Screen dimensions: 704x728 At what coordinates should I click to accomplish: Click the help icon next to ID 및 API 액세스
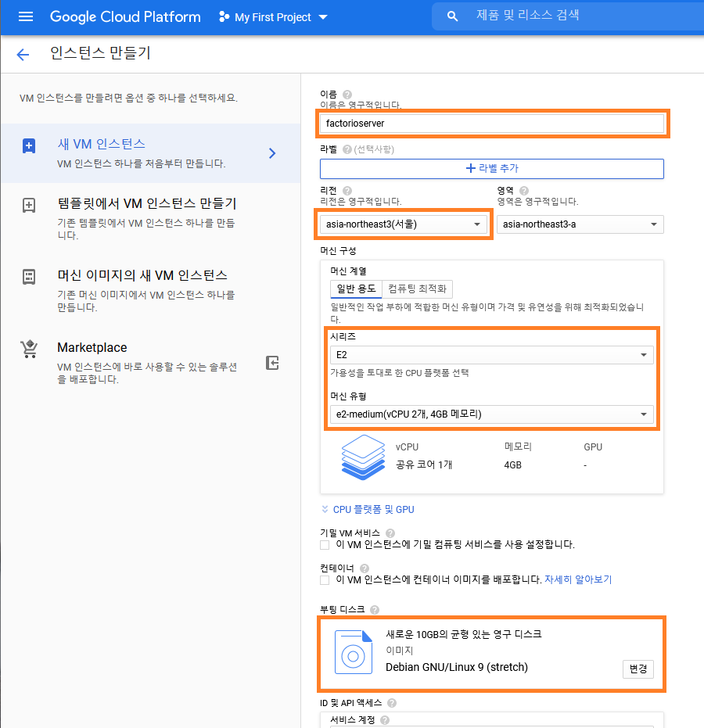(392, 703)
